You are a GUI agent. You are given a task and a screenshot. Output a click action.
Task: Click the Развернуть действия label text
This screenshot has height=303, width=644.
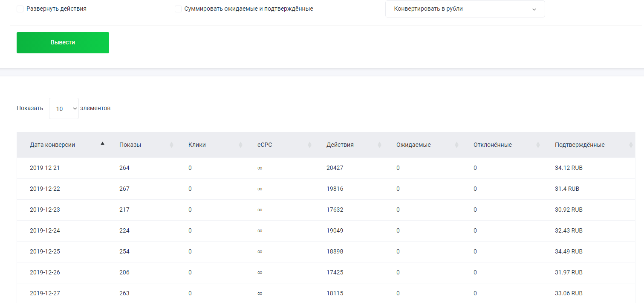click(56, 9)
